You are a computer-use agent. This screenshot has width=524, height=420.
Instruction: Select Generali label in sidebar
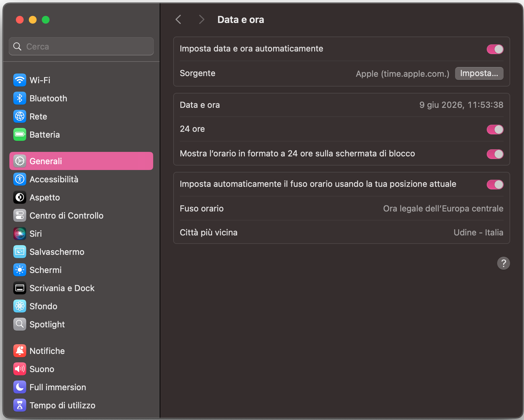46,161
